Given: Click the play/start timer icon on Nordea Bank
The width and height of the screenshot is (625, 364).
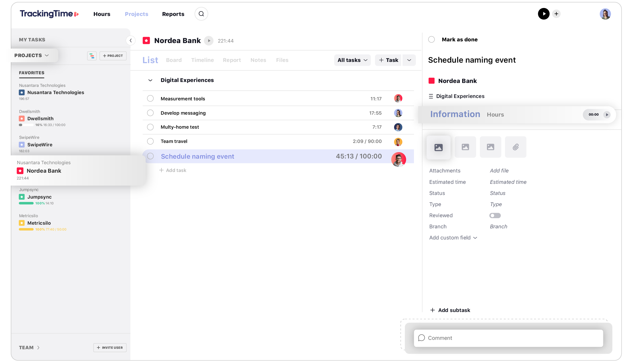Looking at the screenshot, I should click(210, 40).
